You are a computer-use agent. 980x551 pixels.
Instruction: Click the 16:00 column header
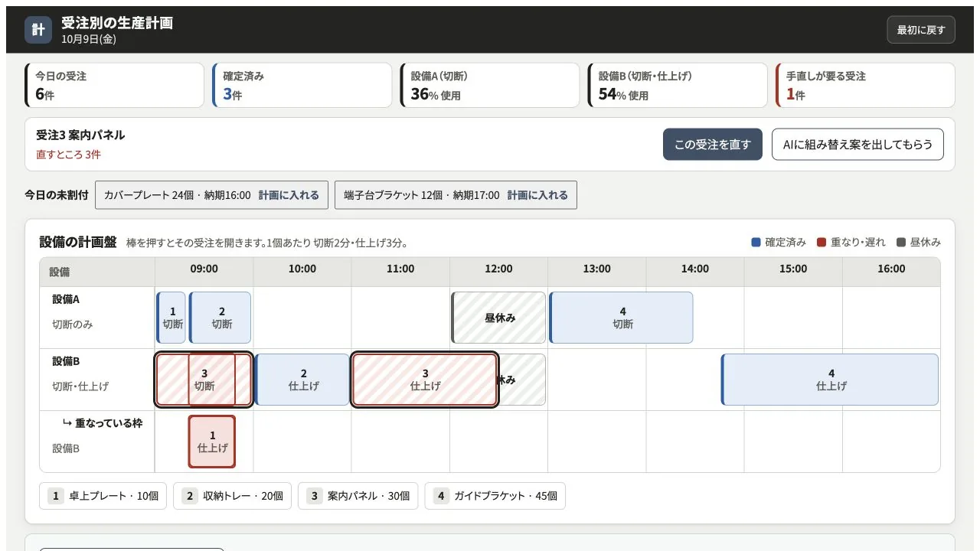point(891,269)
